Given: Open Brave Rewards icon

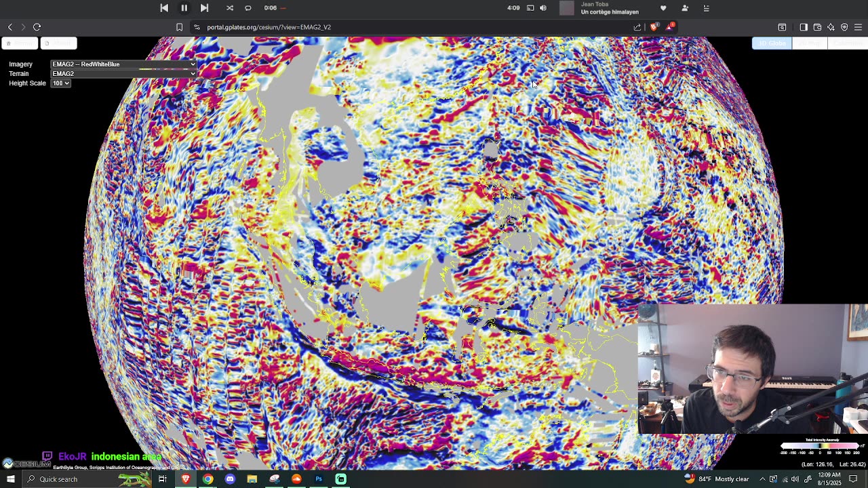Looking at the screenshot, I should coord(670,27).
